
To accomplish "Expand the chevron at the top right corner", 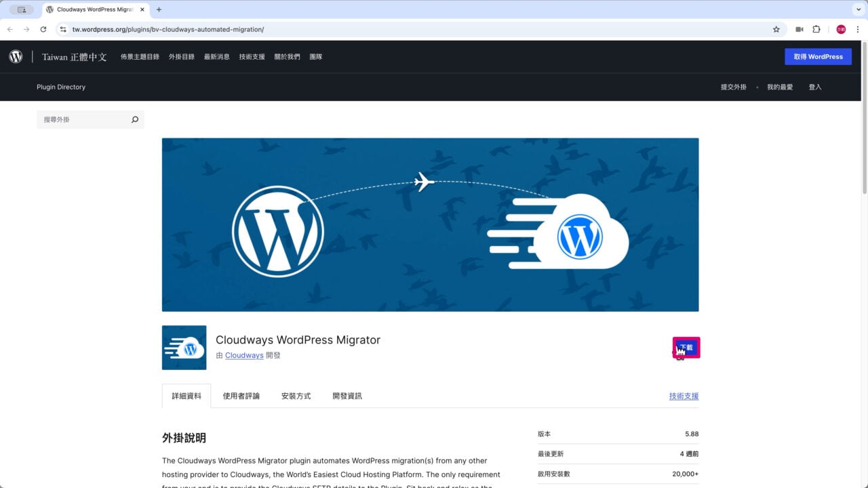I will tap(859, 9).
